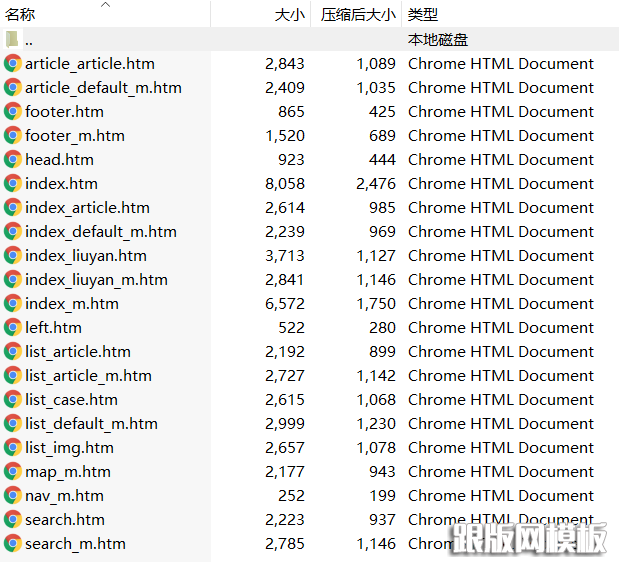Sort by the 压缩后大小 column header

point(358,15)
